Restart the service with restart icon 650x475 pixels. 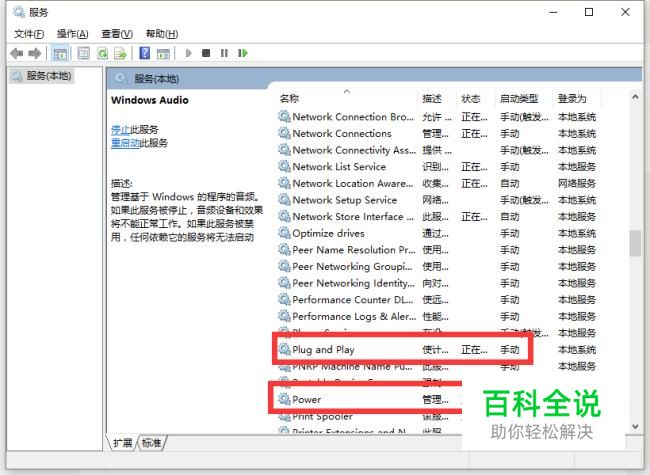[x=243, y=53]
